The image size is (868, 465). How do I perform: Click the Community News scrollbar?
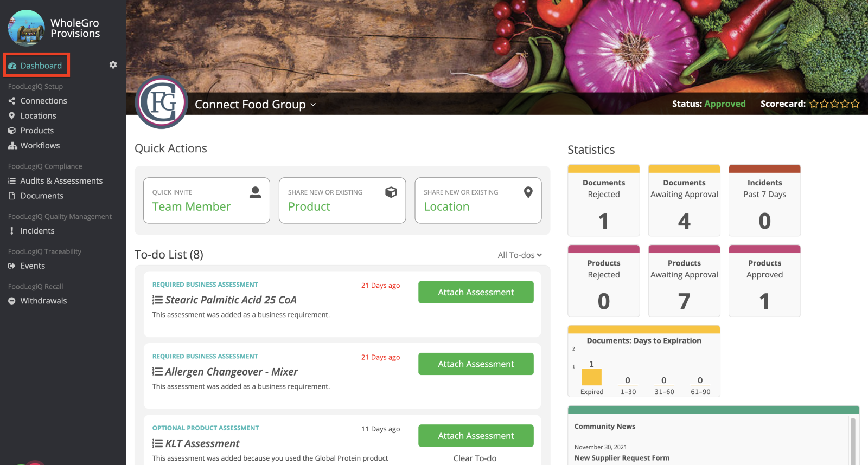[853, 441]
